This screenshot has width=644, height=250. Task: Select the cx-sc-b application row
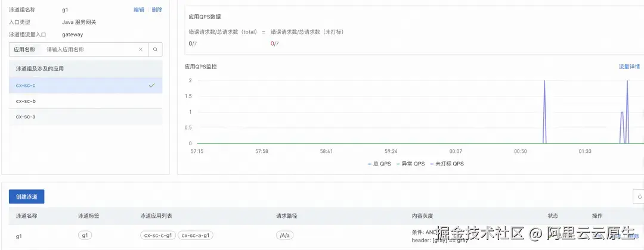coord(85,101)
